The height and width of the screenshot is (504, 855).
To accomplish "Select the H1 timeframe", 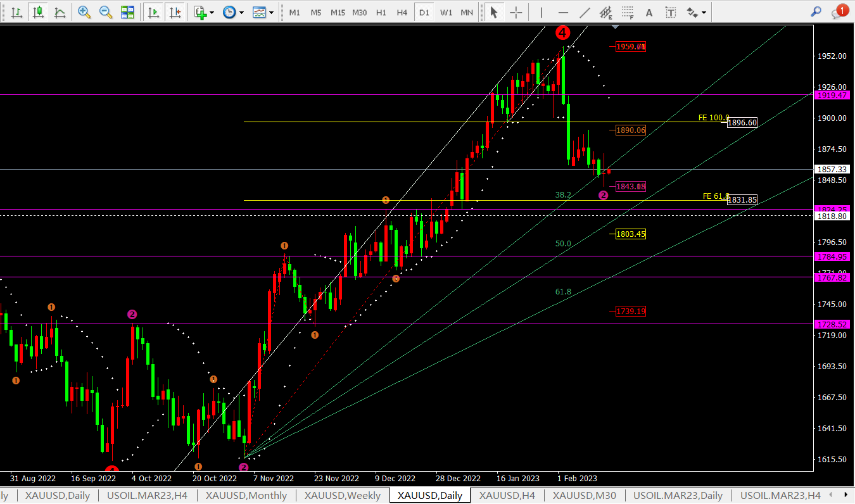I will click(x=381, y=12).
